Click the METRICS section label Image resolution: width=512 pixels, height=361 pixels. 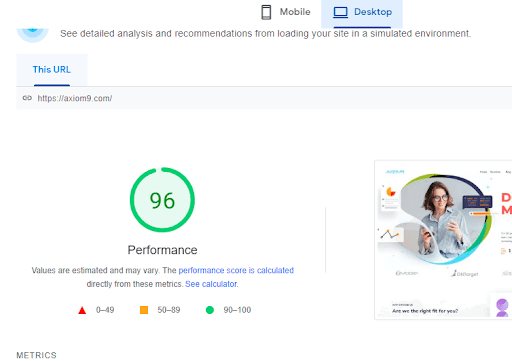click(x=37, y=355)
